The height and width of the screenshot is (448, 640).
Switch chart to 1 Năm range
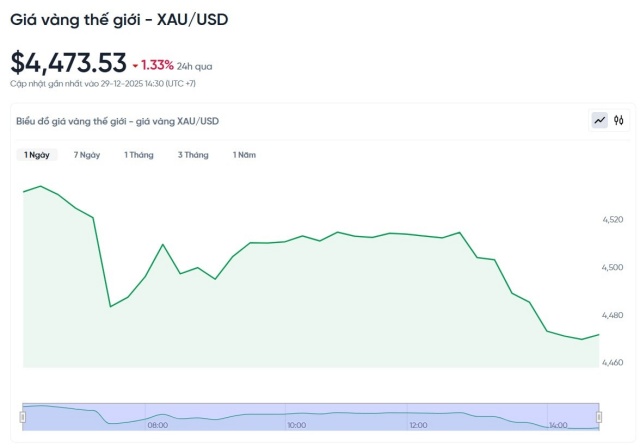click(244, 155)
